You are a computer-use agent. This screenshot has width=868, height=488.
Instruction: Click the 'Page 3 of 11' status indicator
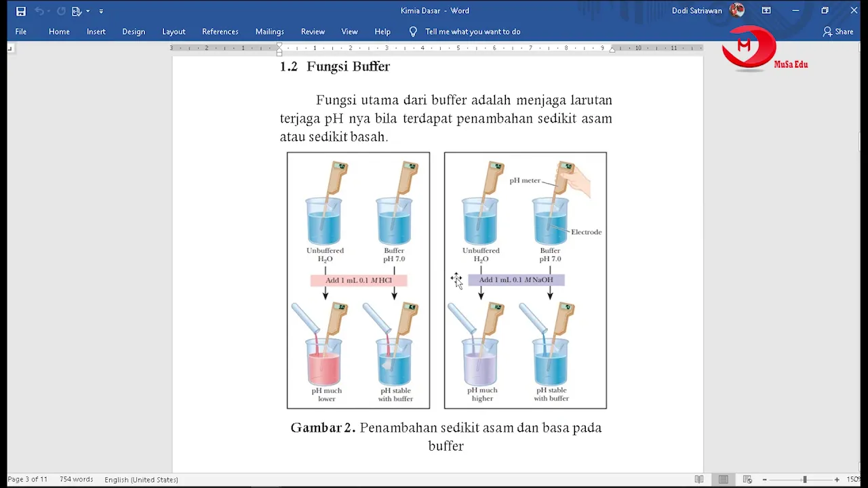pyautogui.click(x=28, y=479)
